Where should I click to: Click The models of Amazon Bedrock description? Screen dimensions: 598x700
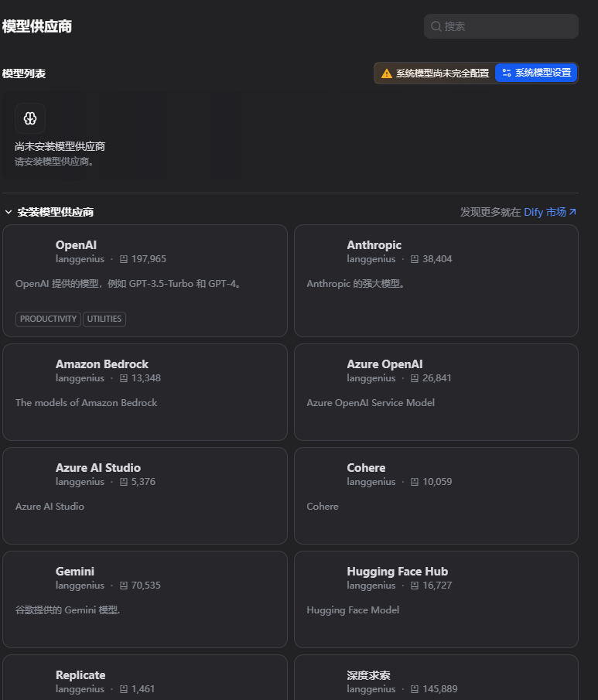pos(86,403)
